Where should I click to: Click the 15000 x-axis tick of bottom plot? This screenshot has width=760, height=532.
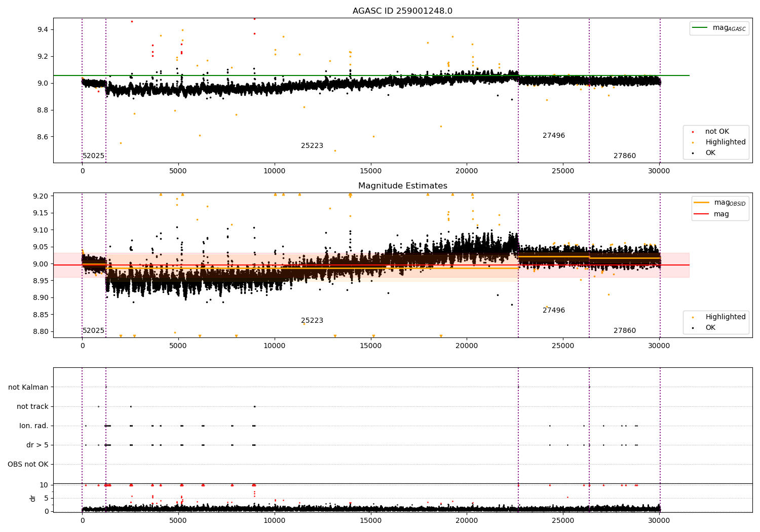coord(370,521)
